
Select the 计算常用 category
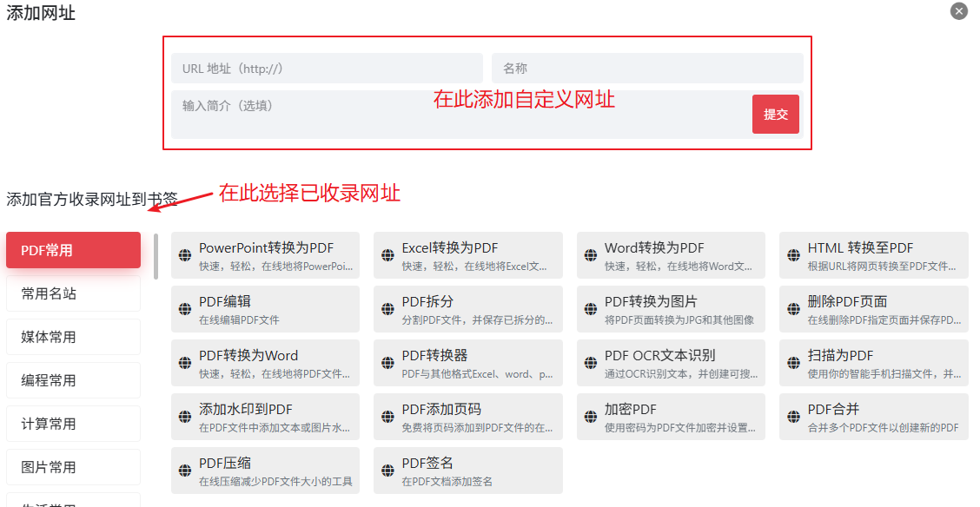point(73,424)
